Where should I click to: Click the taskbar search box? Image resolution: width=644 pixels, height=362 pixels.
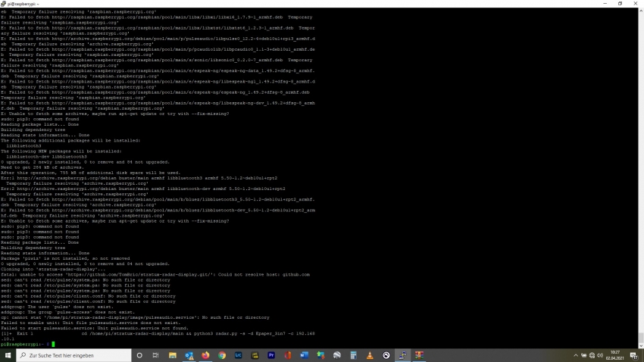[74, 355]
